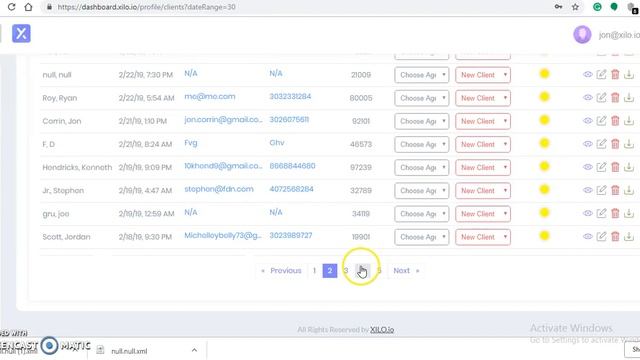Edit the Scott, Jordan record

click(601, 236)
